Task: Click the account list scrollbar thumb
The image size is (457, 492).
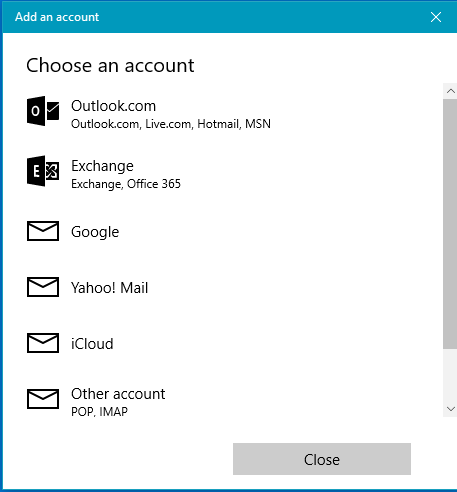Action: (x=450, y=224)
